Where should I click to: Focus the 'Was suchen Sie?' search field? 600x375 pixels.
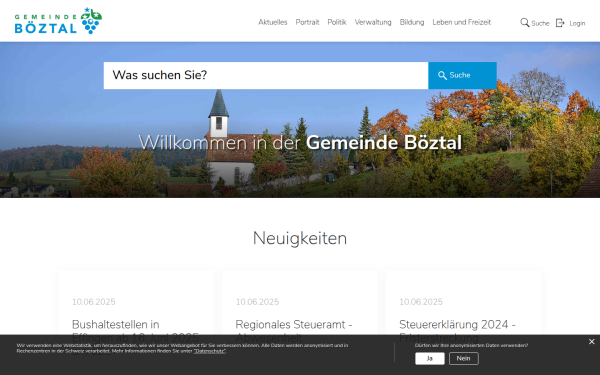(x=266, y=75)
